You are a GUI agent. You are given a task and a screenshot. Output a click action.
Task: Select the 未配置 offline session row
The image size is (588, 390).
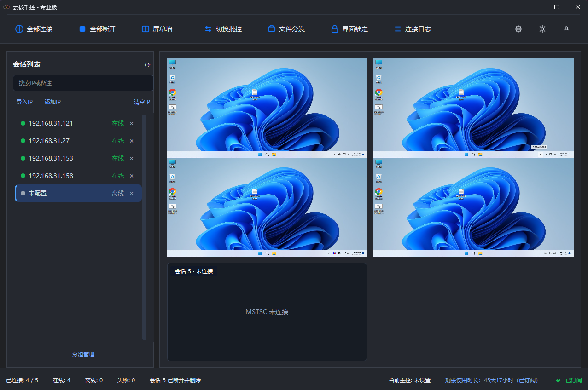click(x=78, y=193)
